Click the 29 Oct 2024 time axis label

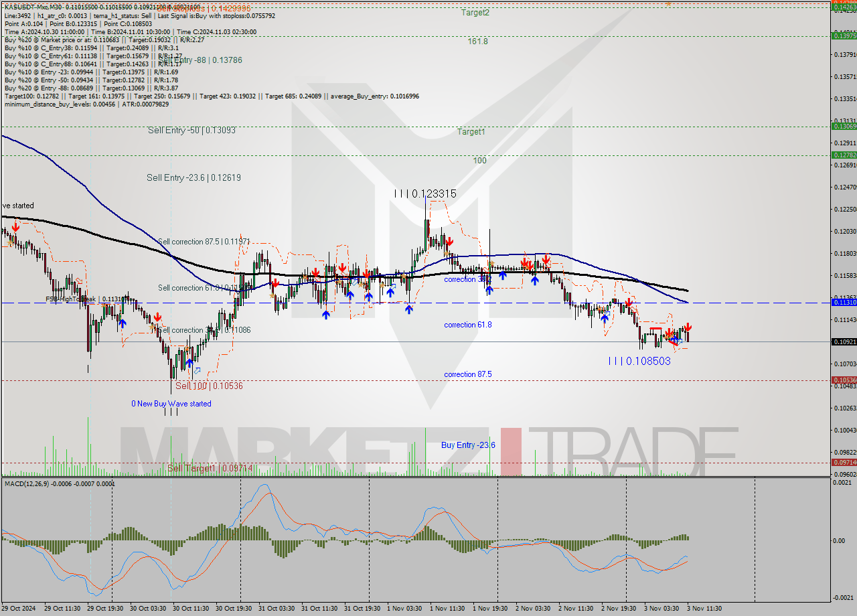click(19, 609)
